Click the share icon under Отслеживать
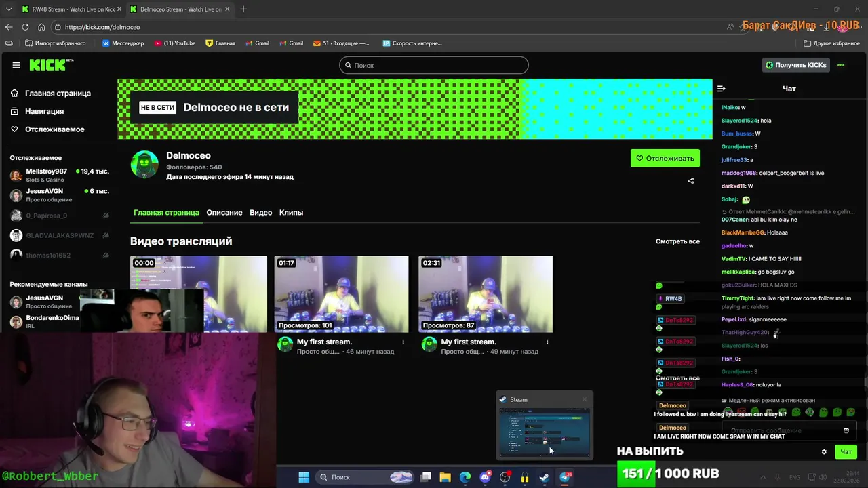868x488 pixels. point(690,181)
